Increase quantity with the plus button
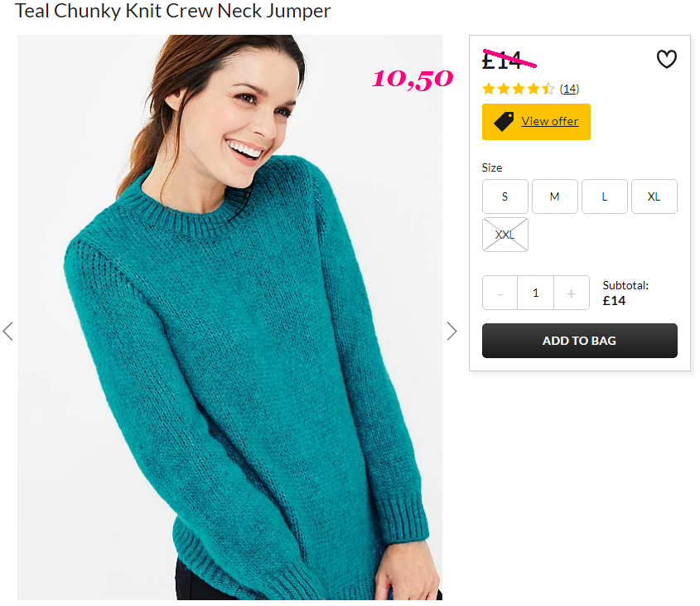 [x=572, y=293]
